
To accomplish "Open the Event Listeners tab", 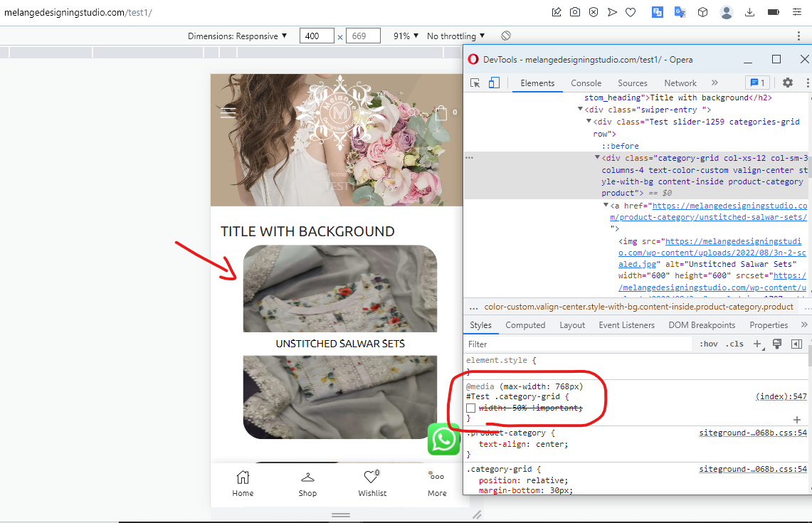I will click(x=626, y=324).
